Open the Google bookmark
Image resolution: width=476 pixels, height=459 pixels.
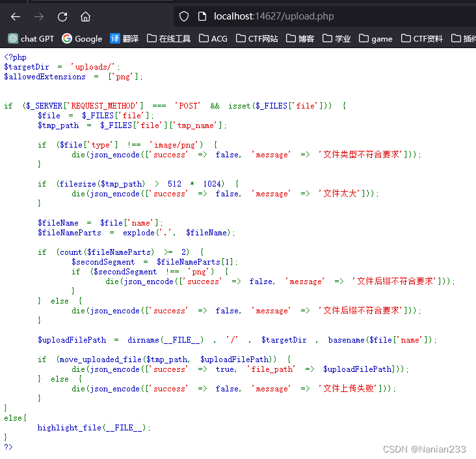coord(82,38)
